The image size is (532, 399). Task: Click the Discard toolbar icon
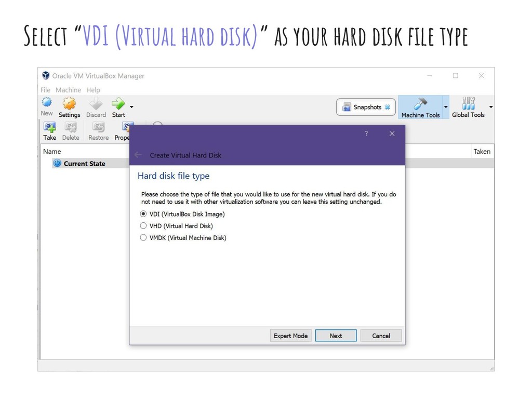96,103
